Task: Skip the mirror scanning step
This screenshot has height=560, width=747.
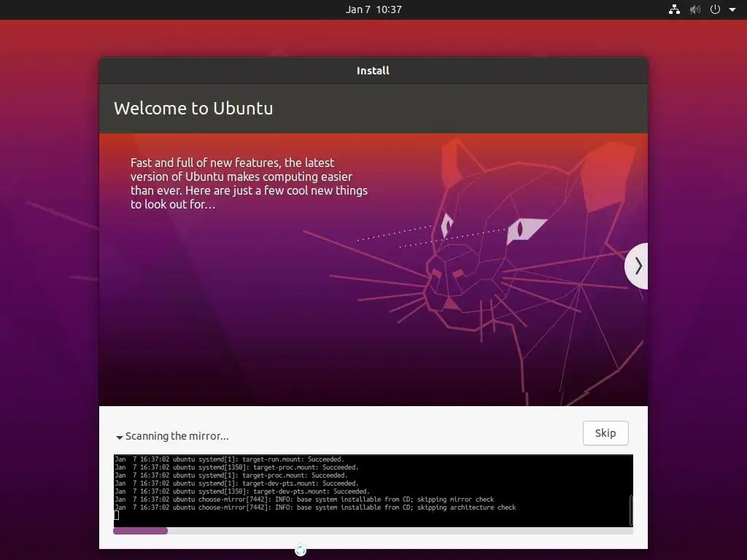Action: (605, 433)
